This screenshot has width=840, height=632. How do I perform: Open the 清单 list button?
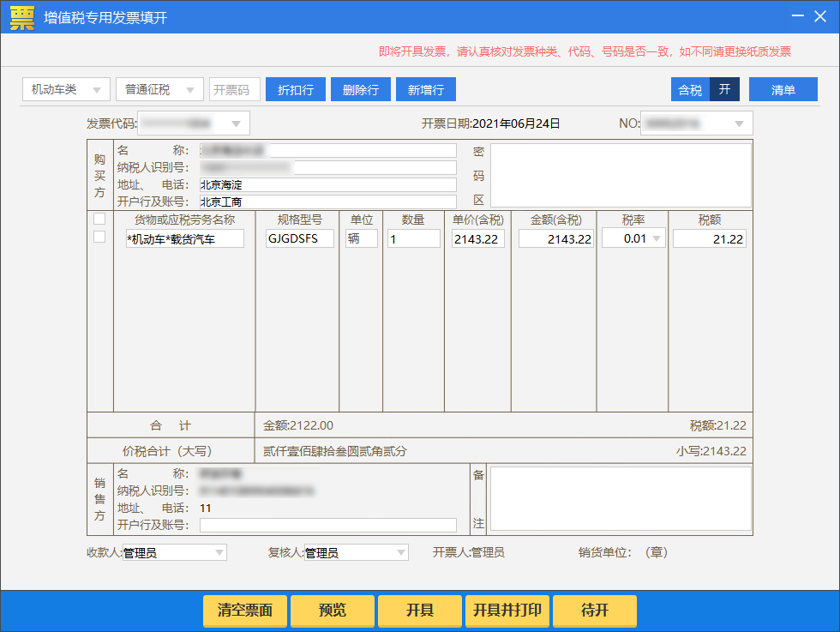(783, 90)
